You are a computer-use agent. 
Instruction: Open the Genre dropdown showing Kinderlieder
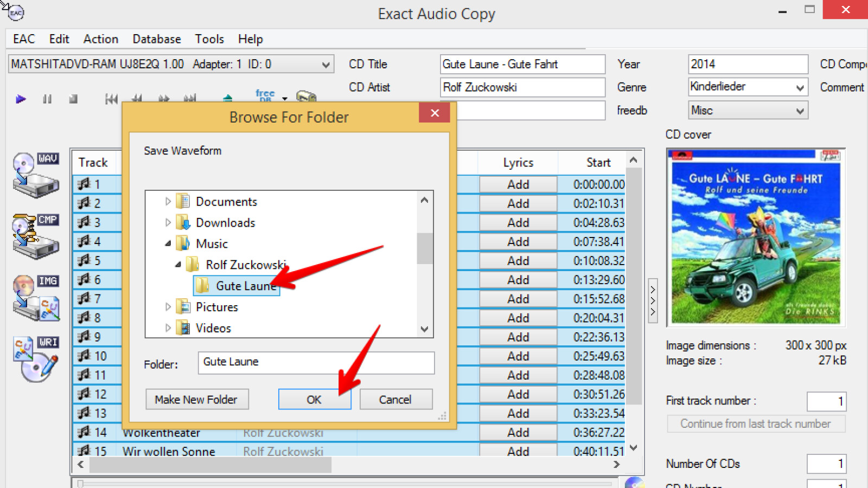pyautogui.click(x=800, y=87)
